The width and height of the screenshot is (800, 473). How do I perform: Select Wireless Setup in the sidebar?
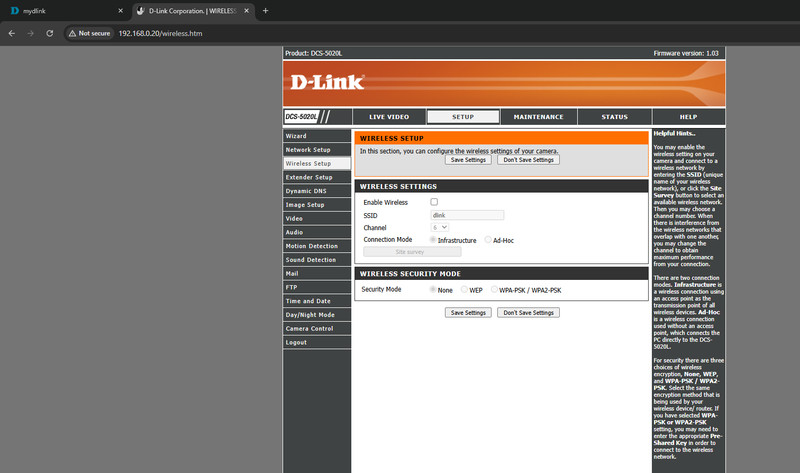[x=317, y=163]
